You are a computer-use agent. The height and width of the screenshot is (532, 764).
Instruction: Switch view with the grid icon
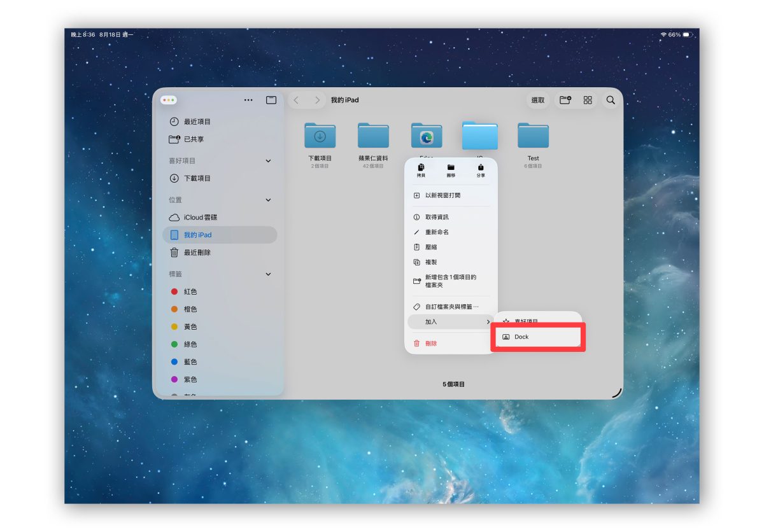[x=588, y=101]
